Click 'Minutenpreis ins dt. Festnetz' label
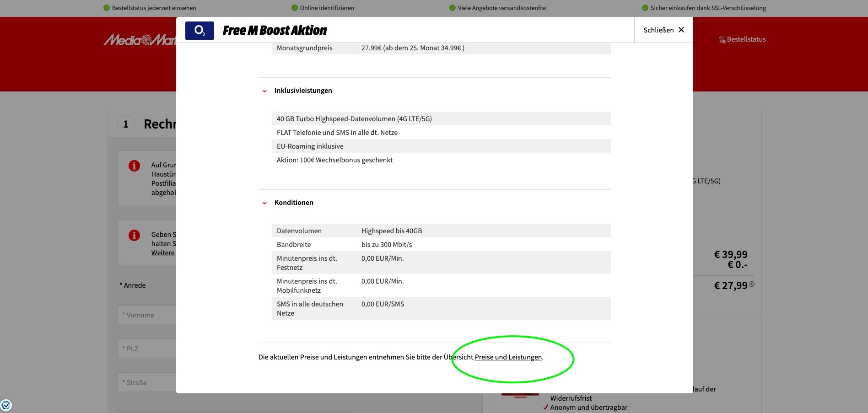This screenshot has width=868, height=413. [307, 263]
